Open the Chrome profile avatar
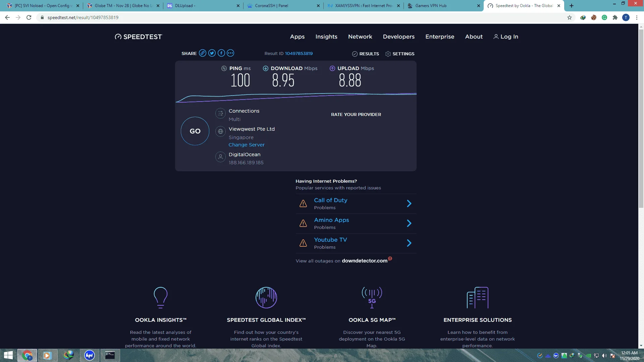The image size is (644, 362). tap(626, 17)
